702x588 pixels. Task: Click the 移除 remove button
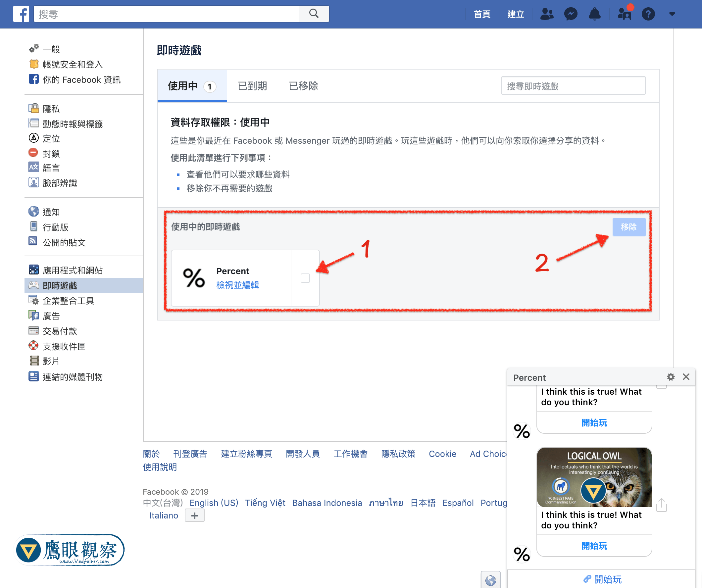coord(629,227)
